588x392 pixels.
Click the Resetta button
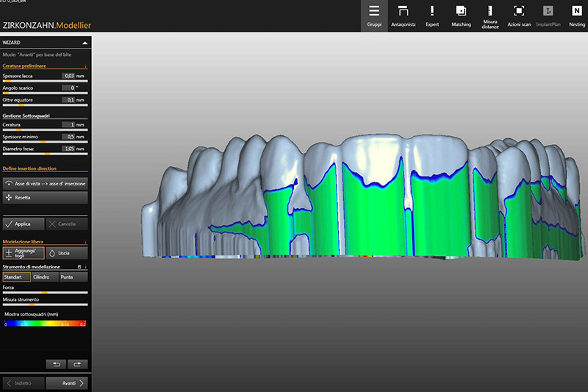click(45, 198)
